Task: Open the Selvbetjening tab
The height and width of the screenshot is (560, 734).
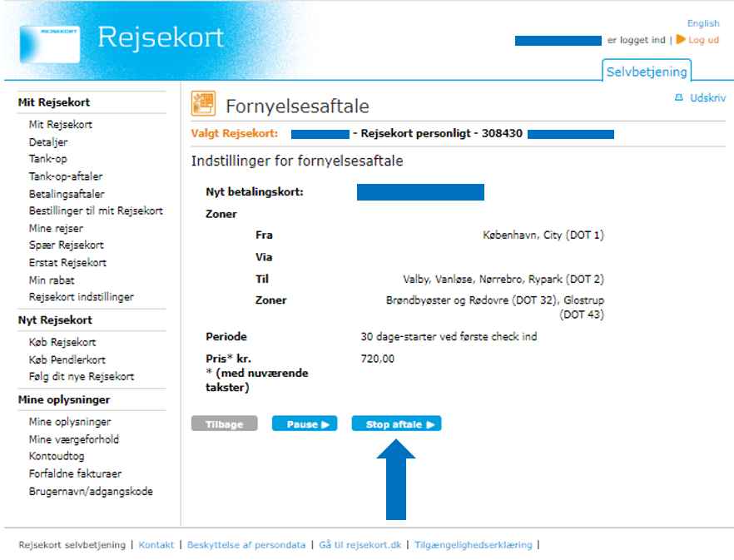Action: point(647,72)
